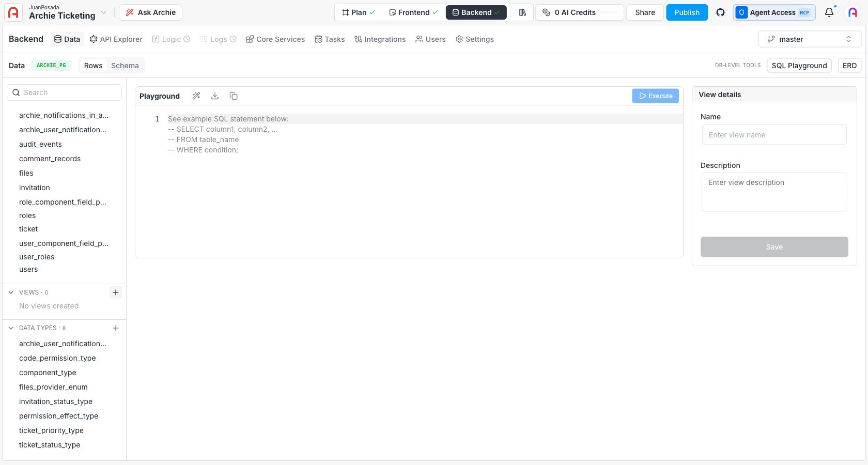Click the view Name input field

tap(774, 135)
